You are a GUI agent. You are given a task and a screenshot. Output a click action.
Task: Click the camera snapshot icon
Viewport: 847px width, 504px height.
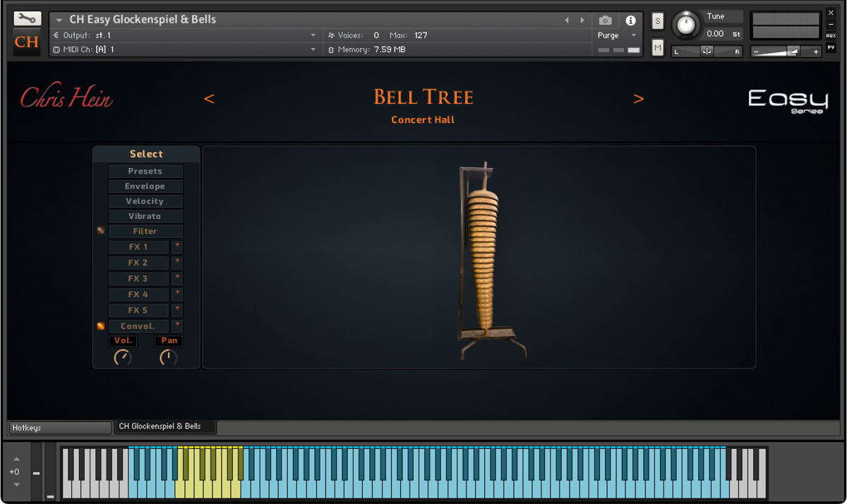[605, 20]
